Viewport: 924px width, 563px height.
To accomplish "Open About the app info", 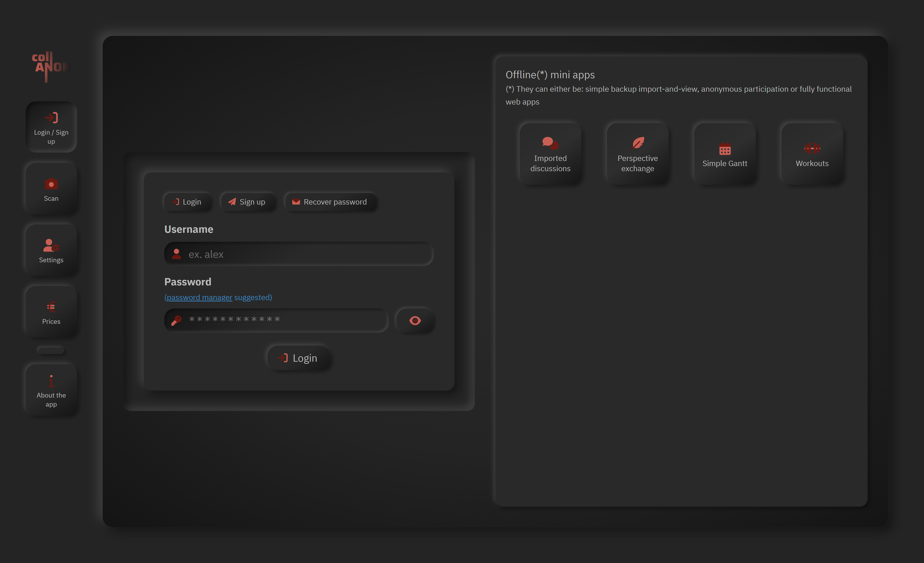I will 51,390.
